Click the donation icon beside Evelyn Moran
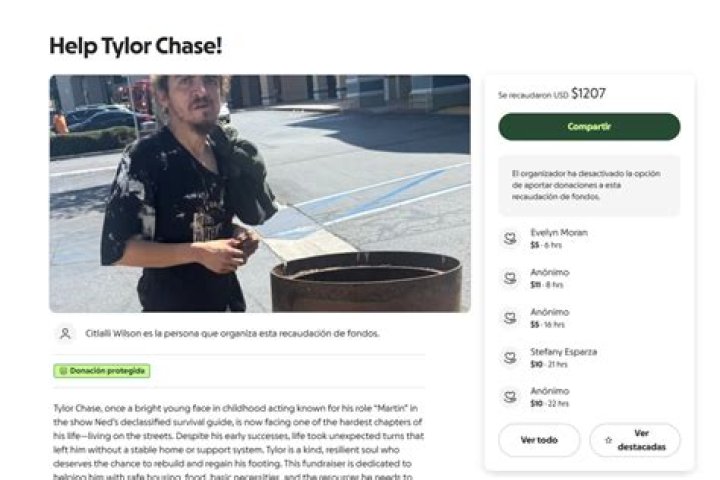The height and width of the screenshot is (480, 720). [x=510, y=238]
